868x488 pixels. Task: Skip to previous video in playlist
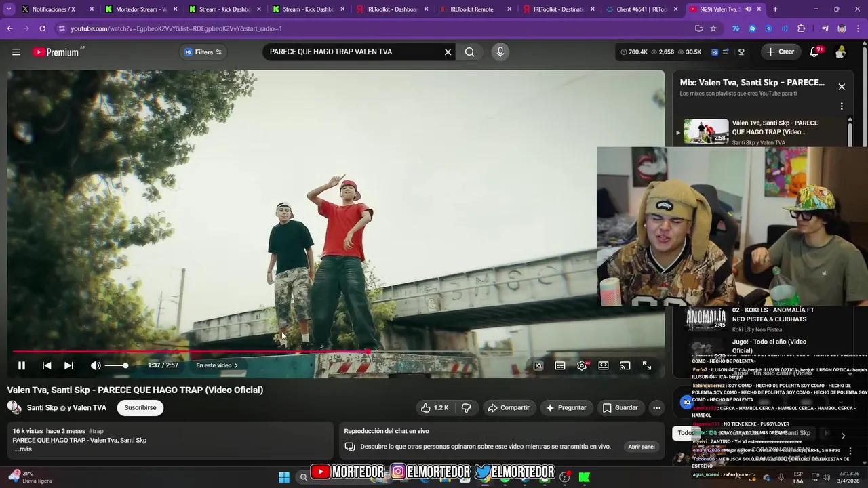(47, 365)
